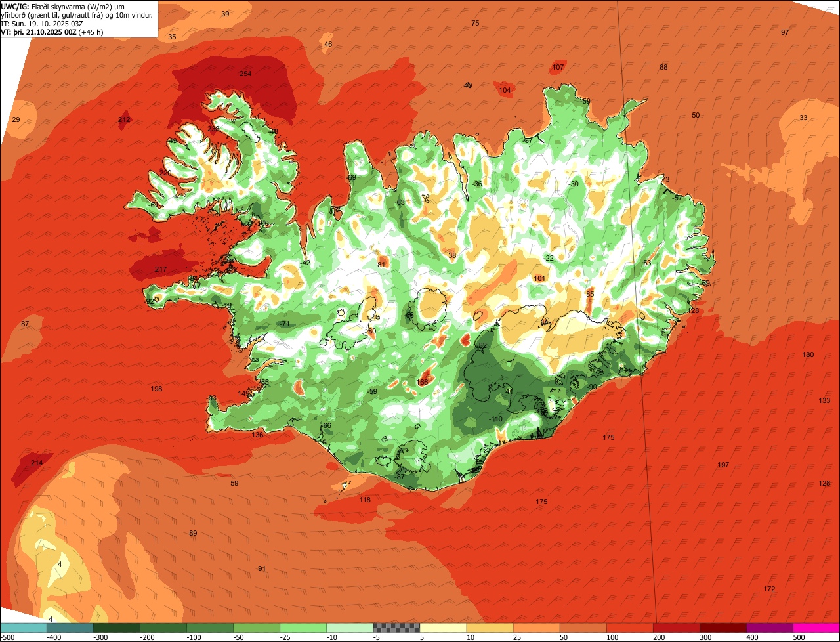Image resolution: width=840 pixels, height=642 pixels.
Task: Click the '91' ocean flux value
Action: [262, 568]
